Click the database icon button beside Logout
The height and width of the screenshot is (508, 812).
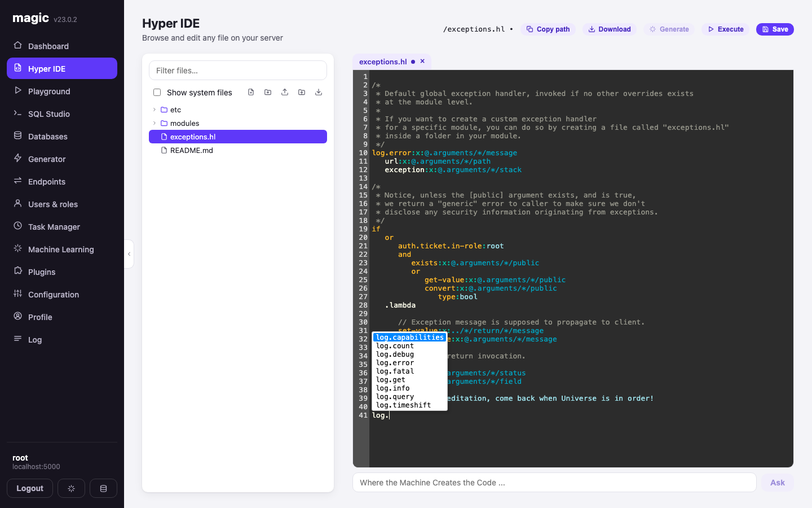tap(103, 488)
